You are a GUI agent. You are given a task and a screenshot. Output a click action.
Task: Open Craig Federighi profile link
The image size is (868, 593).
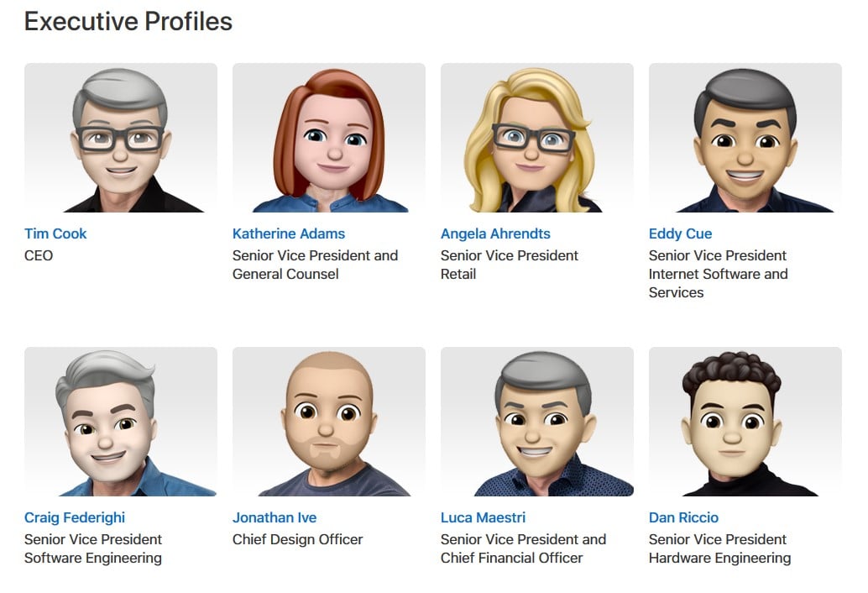(x=75, y=517)
